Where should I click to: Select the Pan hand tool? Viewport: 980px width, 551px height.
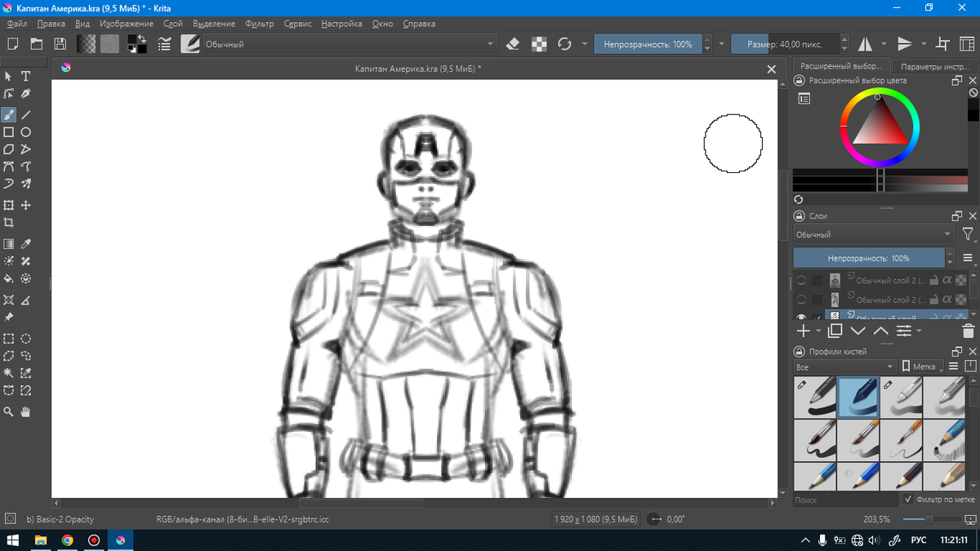[26, 411]
